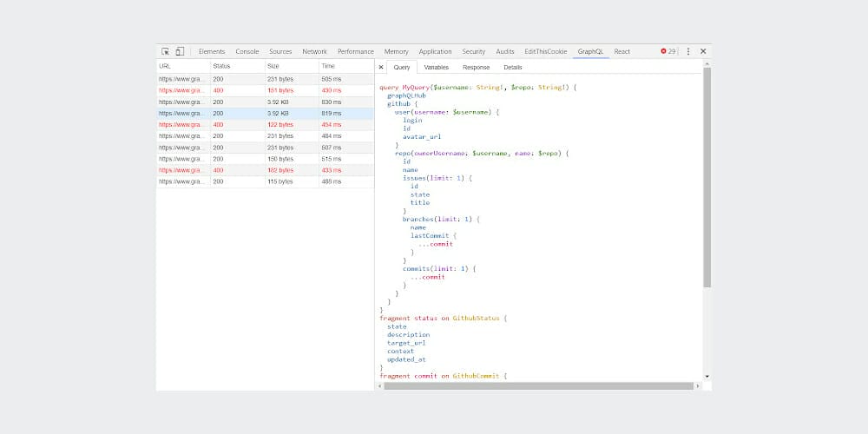Screen dimensions: 868x434
Task: Click 'avatar_url' field in the query
Action: 422,137
